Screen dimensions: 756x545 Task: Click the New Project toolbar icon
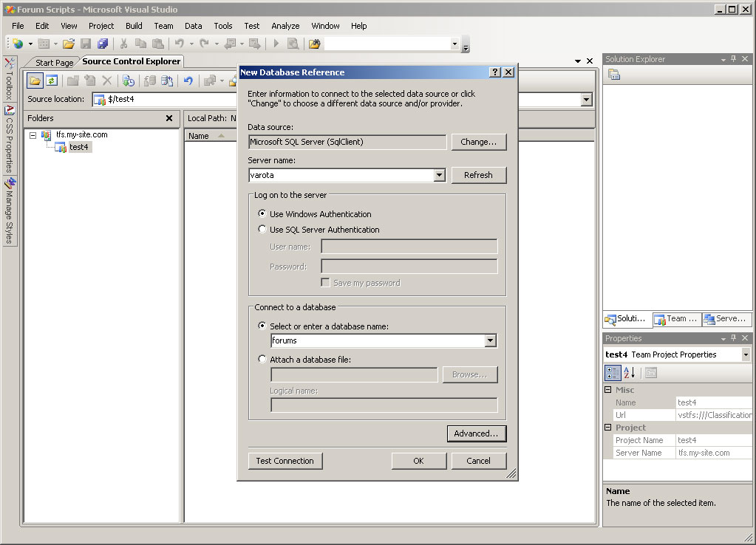click(x=18, y=44)
